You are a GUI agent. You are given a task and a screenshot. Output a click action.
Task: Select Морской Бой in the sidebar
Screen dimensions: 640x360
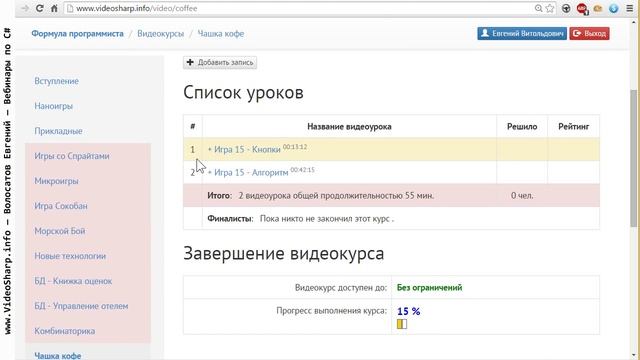60,231
